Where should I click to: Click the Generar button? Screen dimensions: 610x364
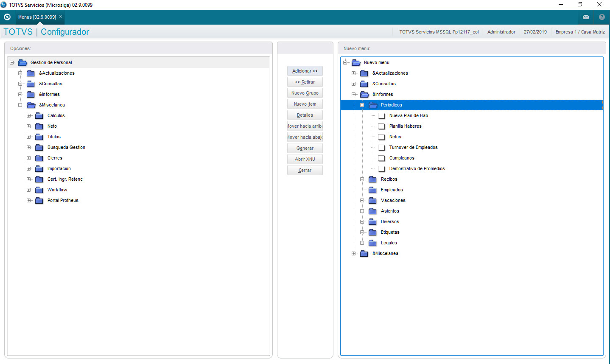click(305, 148)
